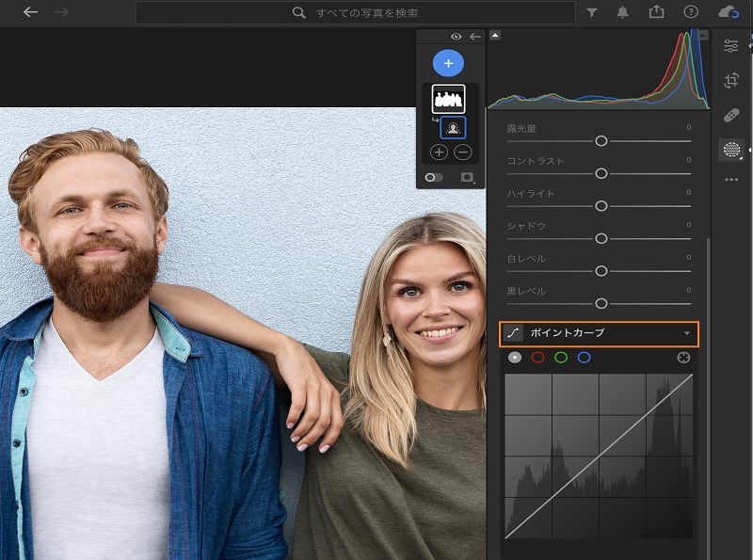Open the mask overlay mode options icon

tap(467, 178)
